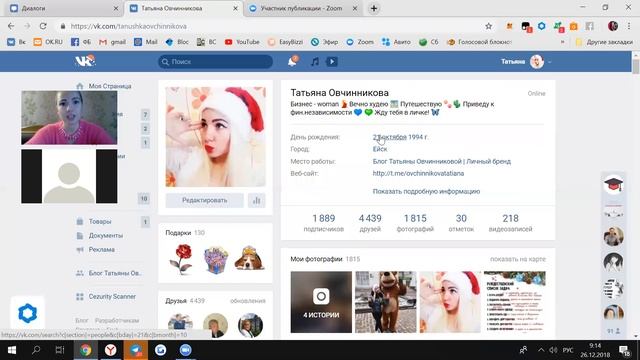Screen dimensions: 640x360
Task: Click the VK logo in the header
Action: point(85,61)
